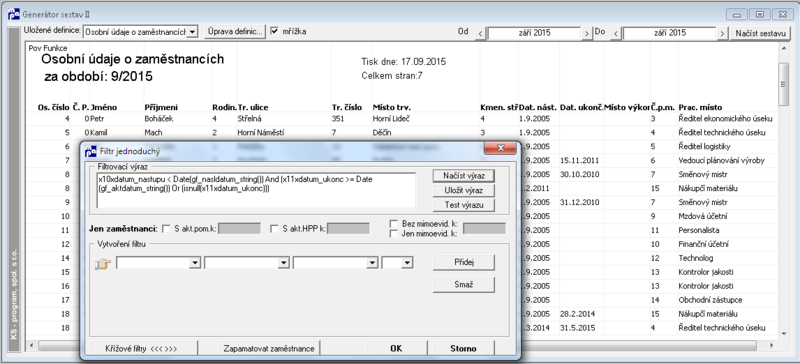Click into the Filtrovací výraz text area
The height and width of the screenshot is (364, 800).
coord(256,190)
